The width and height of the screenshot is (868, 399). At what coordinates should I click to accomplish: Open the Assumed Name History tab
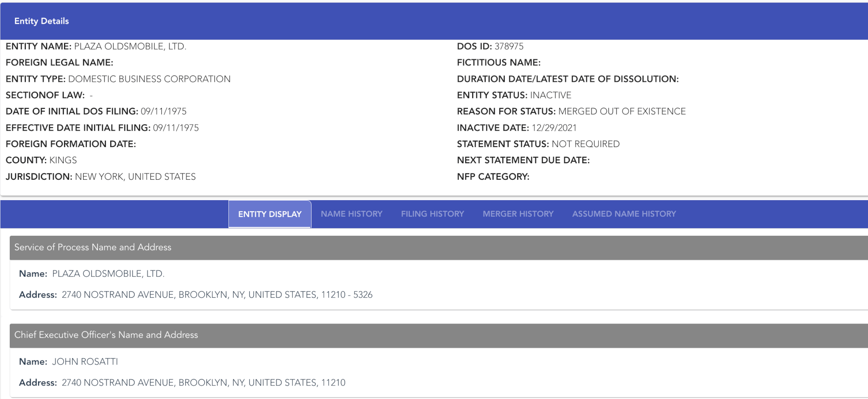[x=624, y=214]
